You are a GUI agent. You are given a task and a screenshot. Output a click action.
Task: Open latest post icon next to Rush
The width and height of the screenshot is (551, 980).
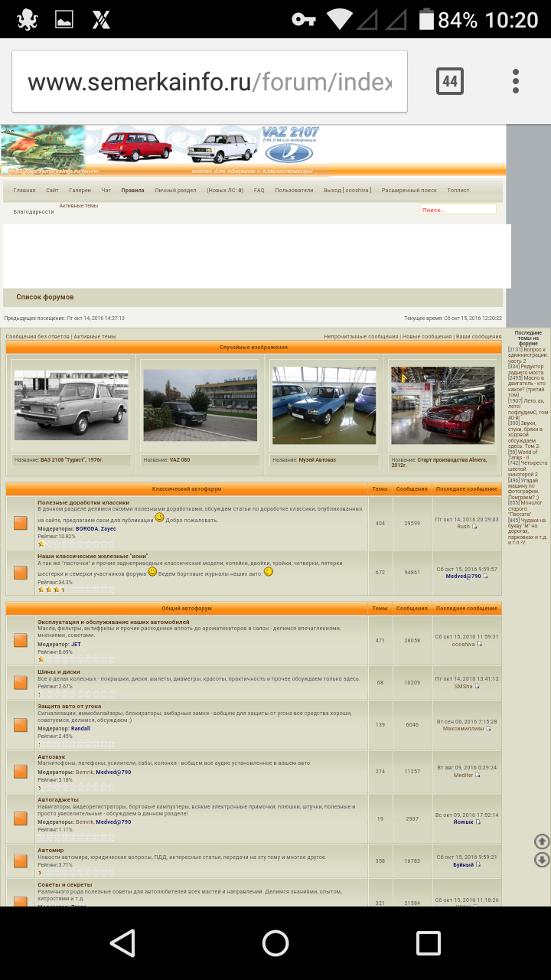474,527
